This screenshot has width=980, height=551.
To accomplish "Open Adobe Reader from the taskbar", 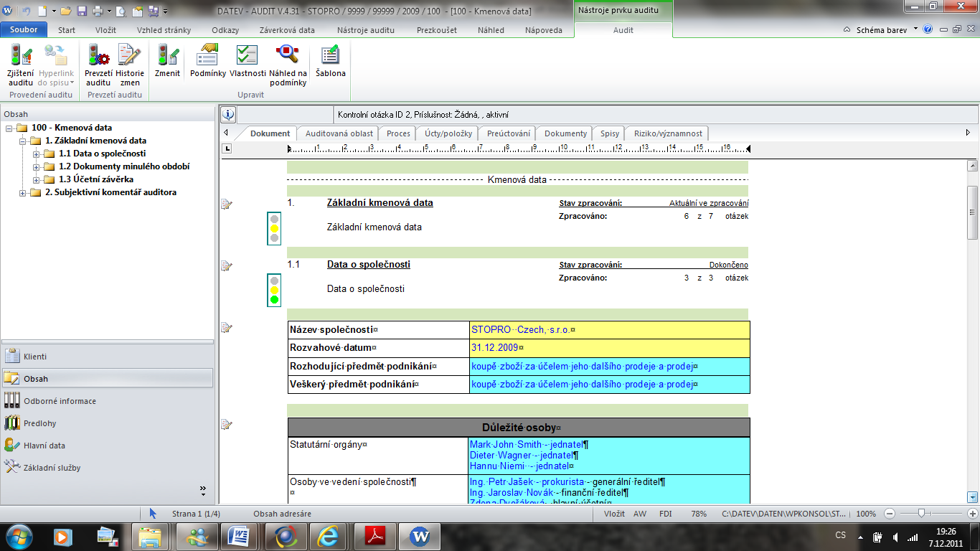I will pyautogui.click(x=376, y=536).
